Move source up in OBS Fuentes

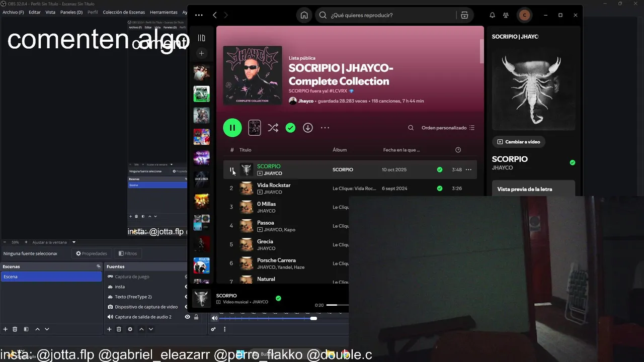141,329
